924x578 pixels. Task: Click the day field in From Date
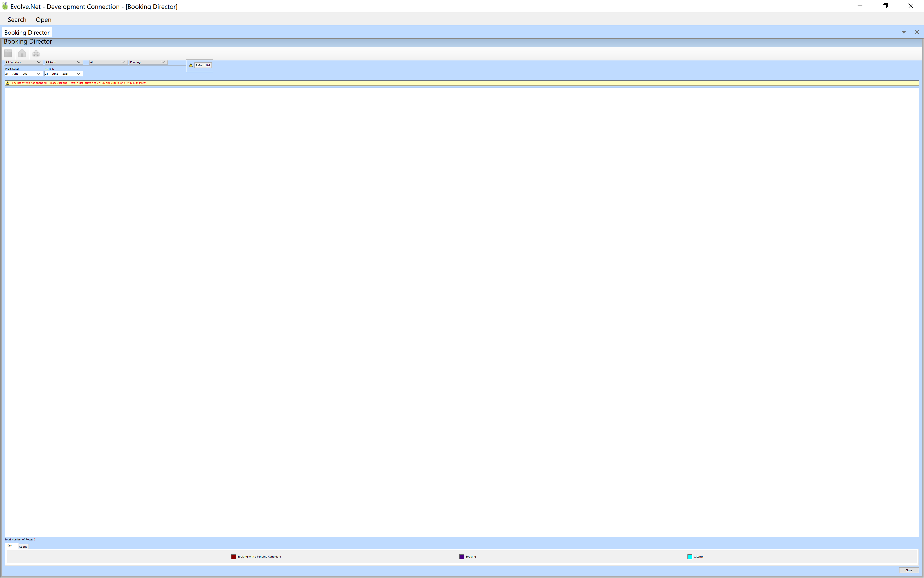coord(7,74)
